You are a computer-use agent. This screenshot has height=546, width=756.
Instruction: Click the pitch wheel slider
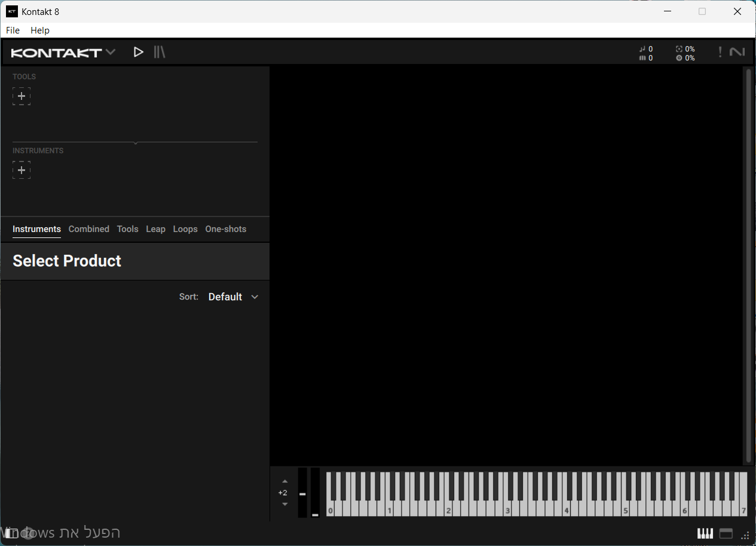[302, 493]
